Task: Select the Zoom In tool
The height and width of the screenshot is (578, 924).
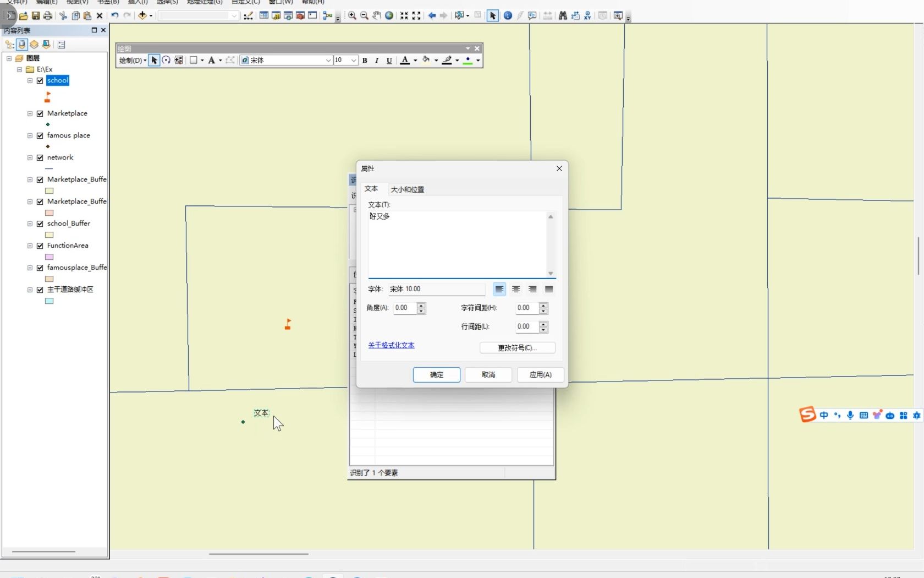Action: coord(352,15)
